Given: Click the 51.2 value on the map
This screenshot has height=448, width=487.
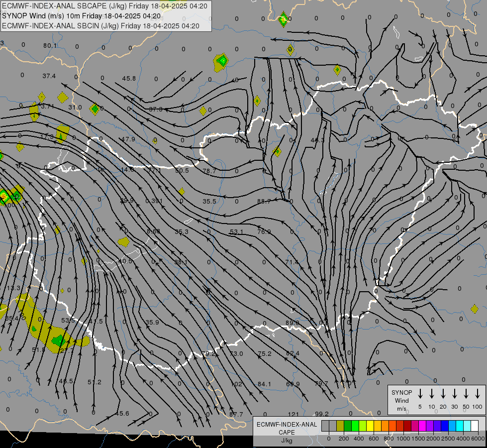Looking at the screenshot, I should tap(95, 382).
